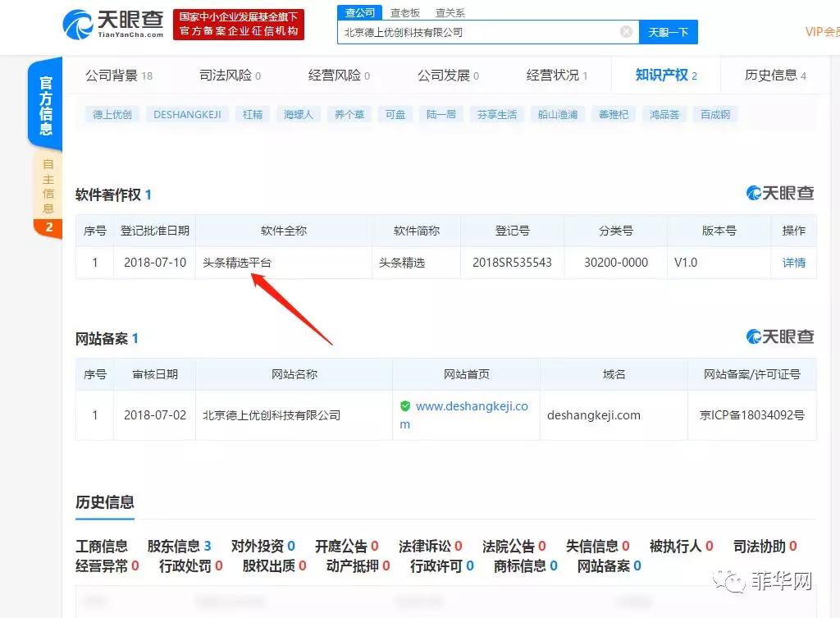Click the 头条精选平台 software full name cell
Viewport: 840px width, 618px height.
(284, 263)
